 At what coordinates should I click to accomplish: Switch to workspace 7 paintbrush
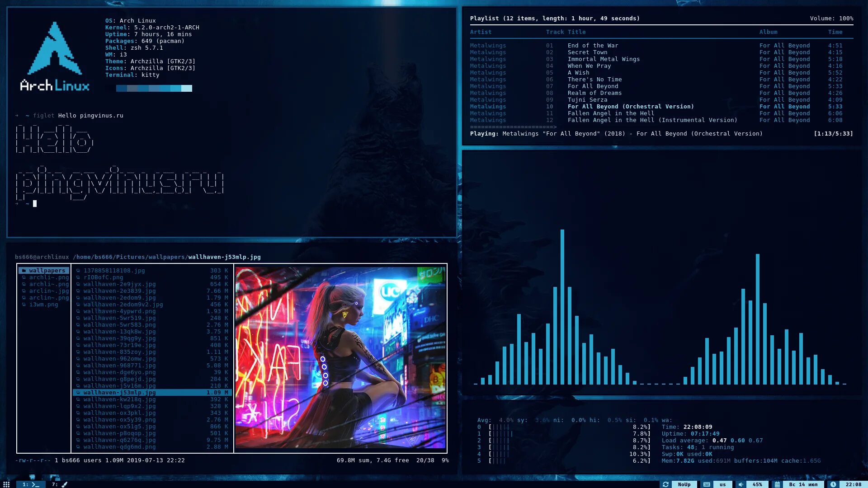click(59, 484)
